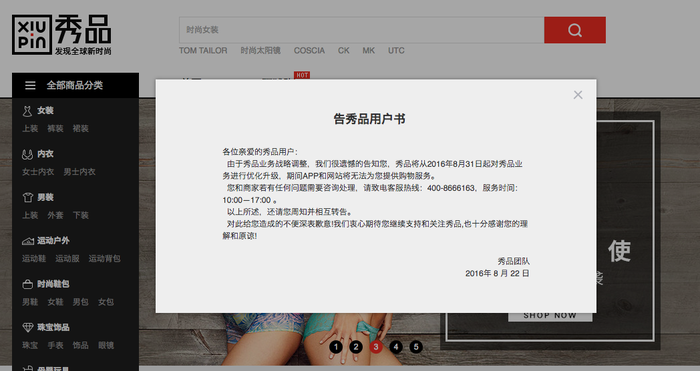Open the 珠宝饰品 category

click(53, 327)
